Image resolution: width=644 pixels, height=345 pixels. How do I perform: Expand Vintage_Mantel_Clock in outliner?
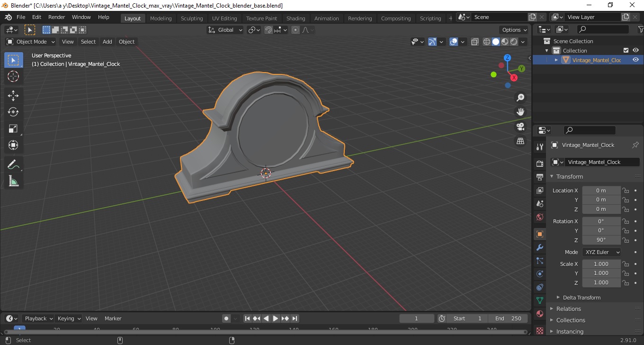(556, 60)
